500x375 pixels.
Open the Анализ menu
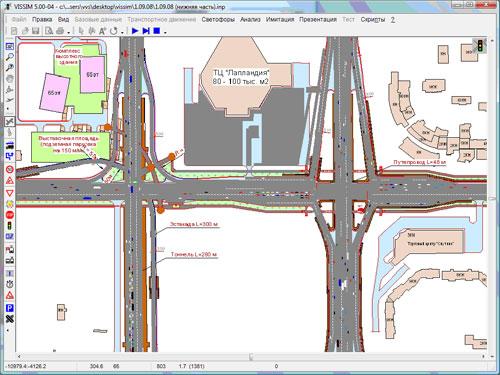pos(250,19)
